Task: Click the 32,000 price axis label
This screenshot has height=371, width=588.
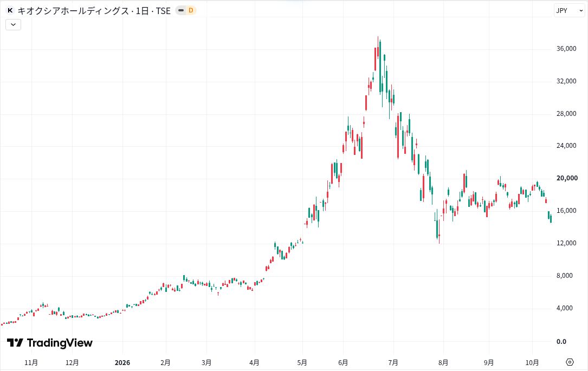Action: point(566,81)
